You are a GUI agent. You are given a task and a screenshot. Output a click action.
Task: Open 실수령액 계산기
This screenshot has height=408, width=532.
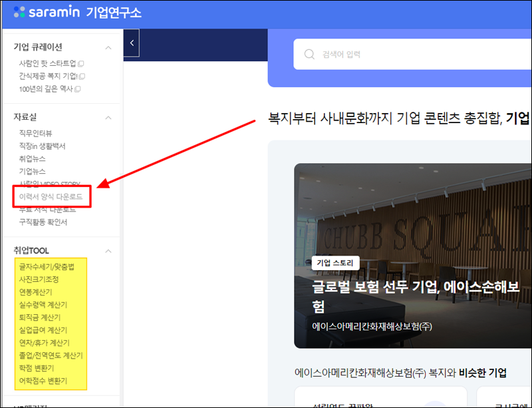pyautogui.click(x=43, y=305)
